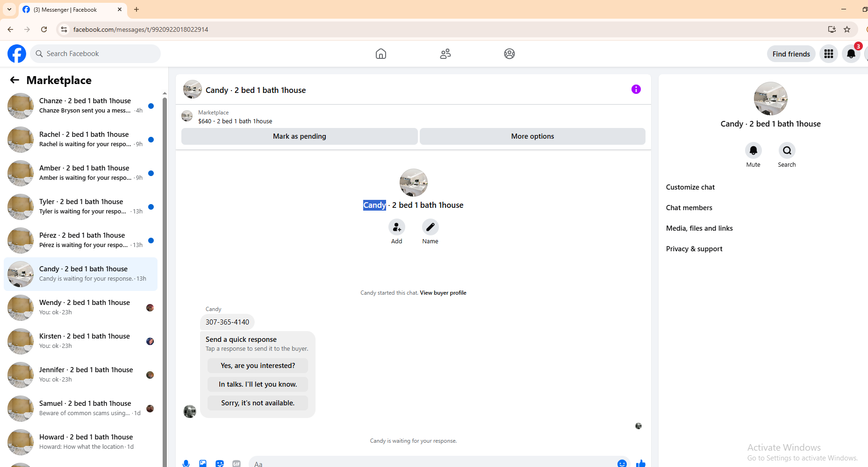Screen dimensions: 868x467
Task: Click the phone number message 307-365-4140
Action: (227, 322)
